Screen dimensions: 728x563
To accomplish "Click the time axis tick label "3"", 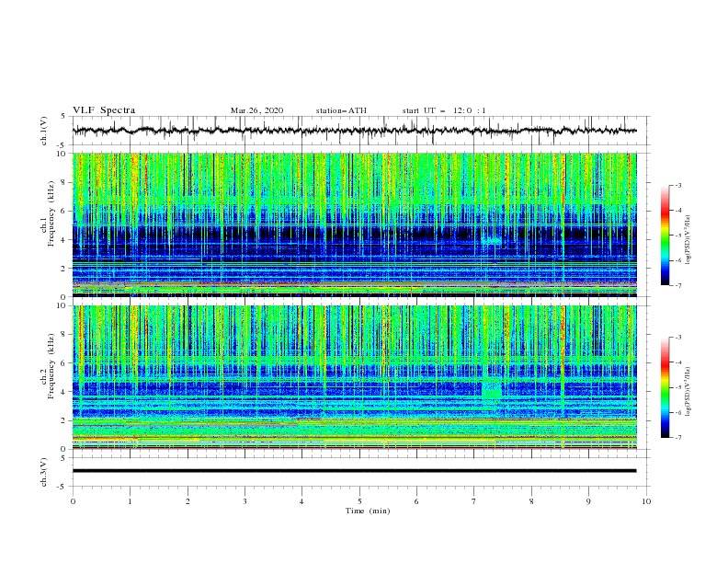I will (x=245, y=501).
